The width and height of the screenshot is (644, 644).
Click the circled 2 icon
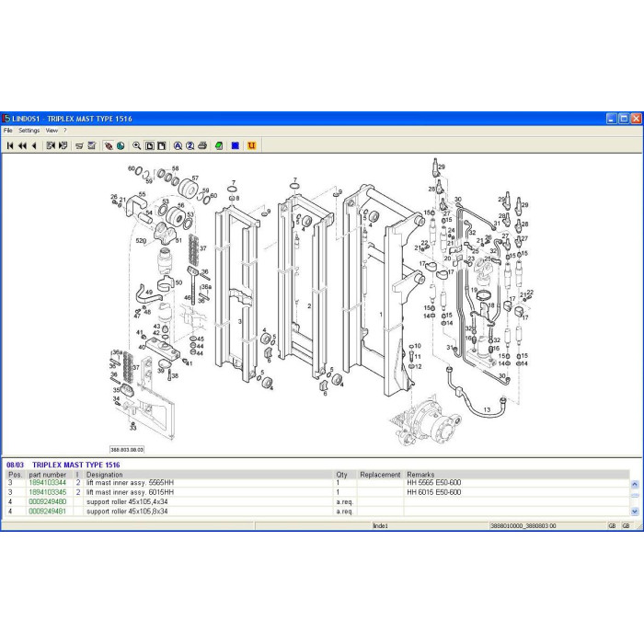click(190, 145)
